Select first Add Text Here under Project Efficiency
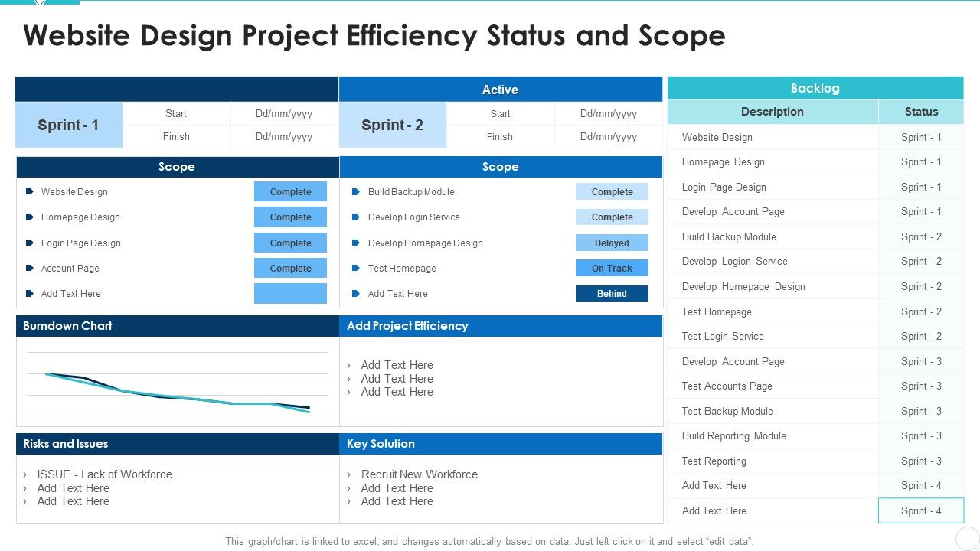This screenshot has width=980, height=551. pos(397,365)
